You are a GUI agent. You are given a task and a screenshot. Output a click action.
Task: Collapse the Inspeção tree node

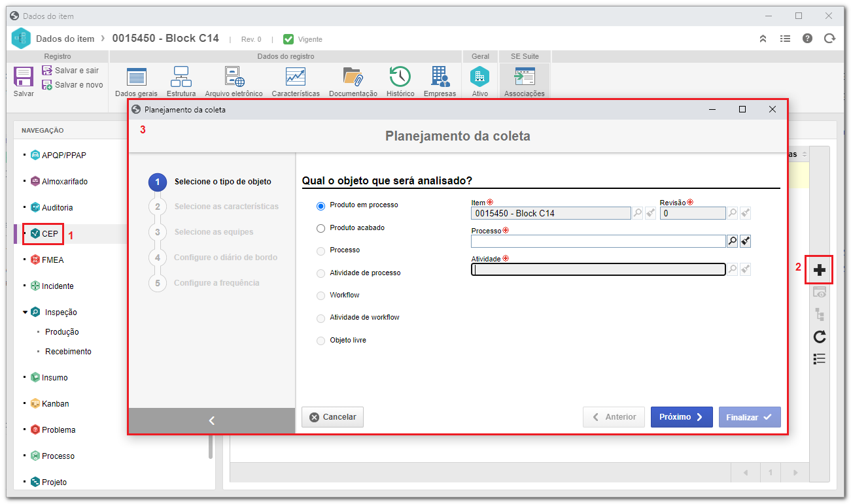coord(25,312)
